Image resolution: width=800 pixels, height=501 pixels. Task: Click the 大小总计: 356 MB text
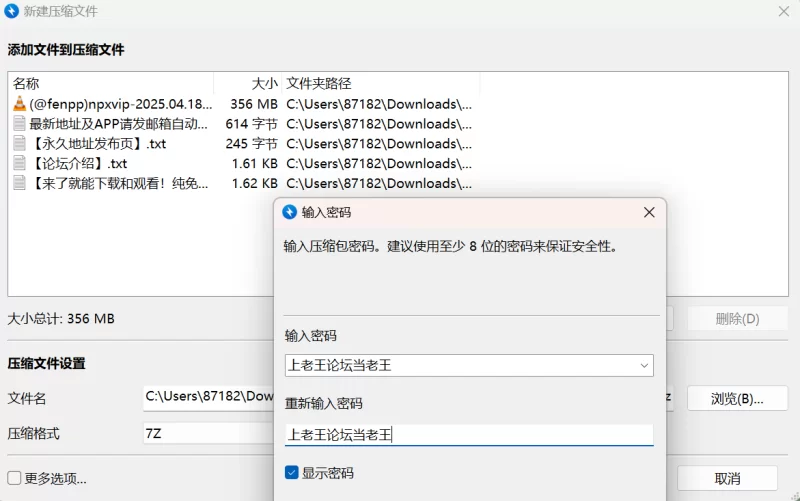tap(61, 319)
